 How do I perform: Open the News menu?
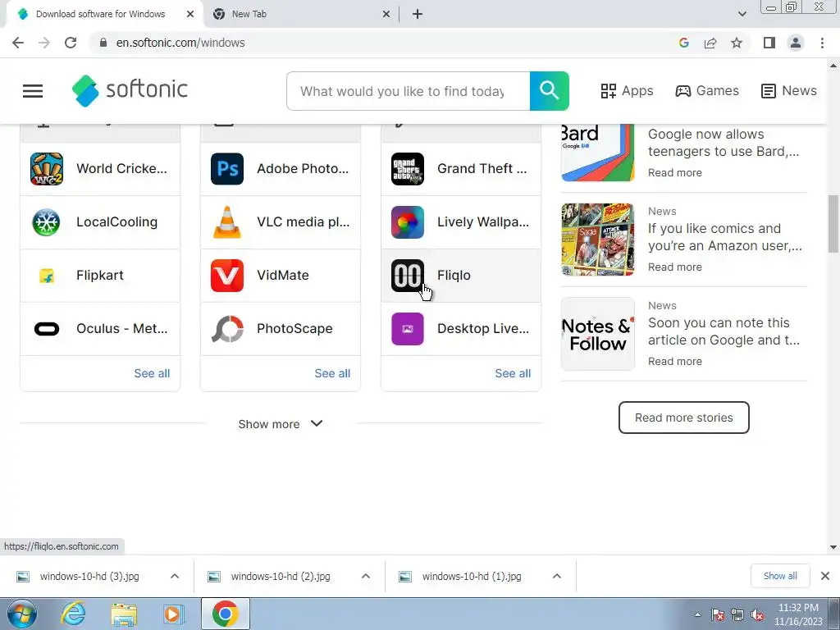789,91
